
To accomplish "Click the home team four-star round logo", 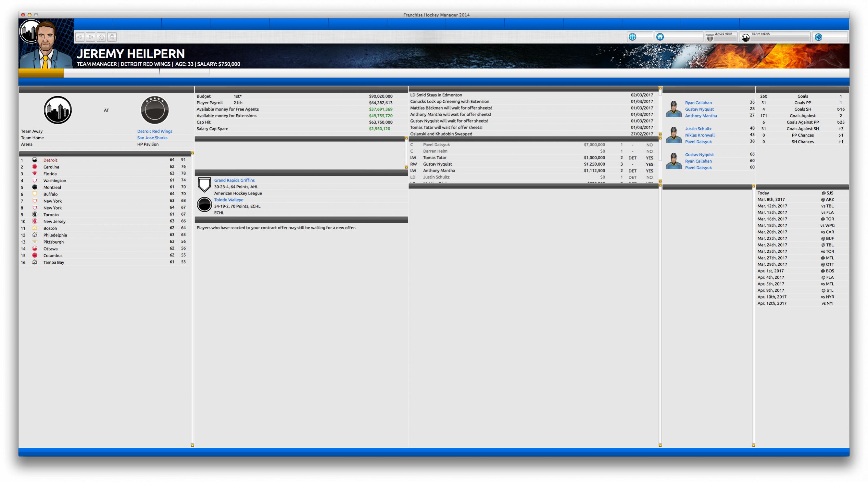I will [155, 110].
